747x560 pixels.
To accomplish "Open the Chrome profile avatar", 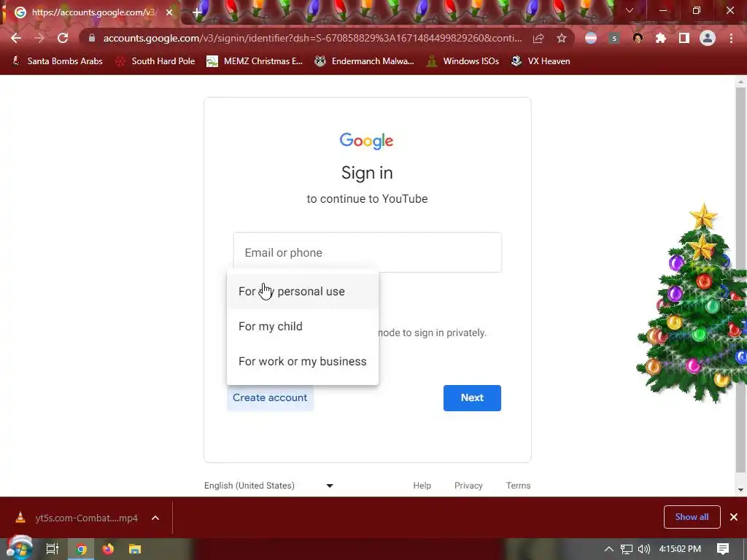I will pyautogui.click(x=708, y=38).
